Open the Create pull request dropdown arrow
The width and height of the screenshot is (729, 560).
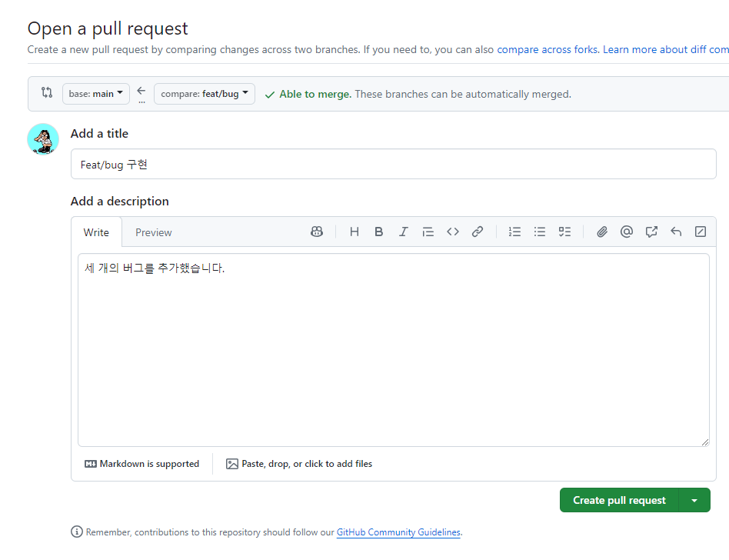point(695,500)
